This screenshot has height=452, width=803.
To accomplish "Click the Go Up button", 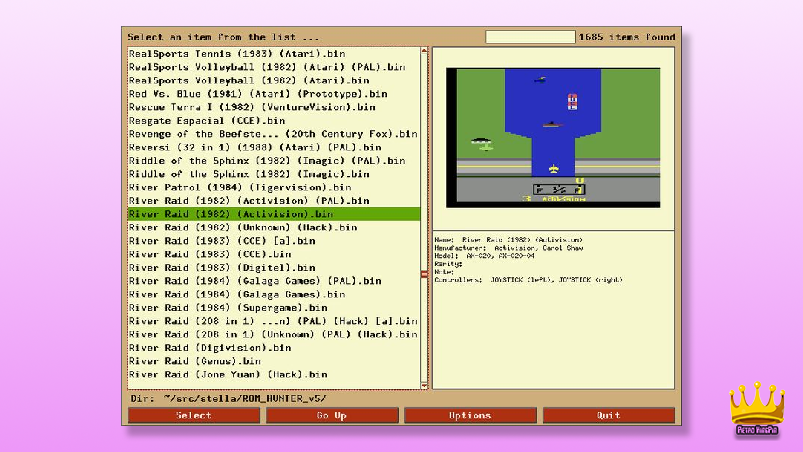I will (x=332, y=415).
